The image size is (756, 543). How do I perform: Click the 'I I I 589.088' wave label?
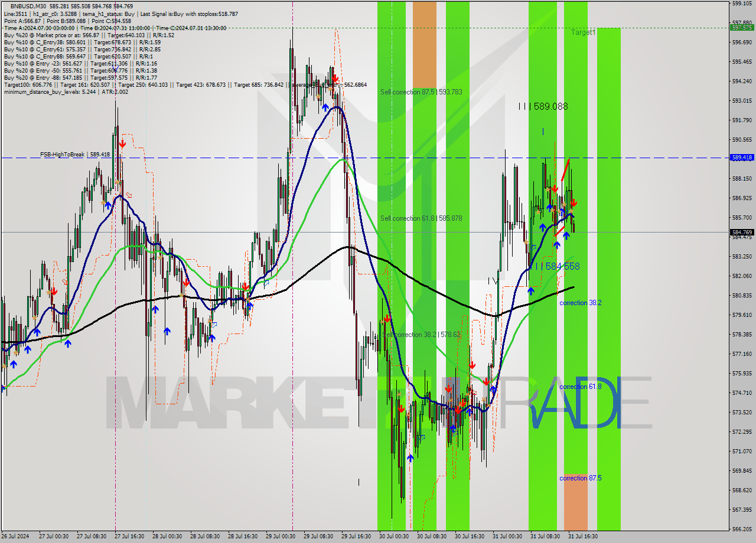pos(543,106)
